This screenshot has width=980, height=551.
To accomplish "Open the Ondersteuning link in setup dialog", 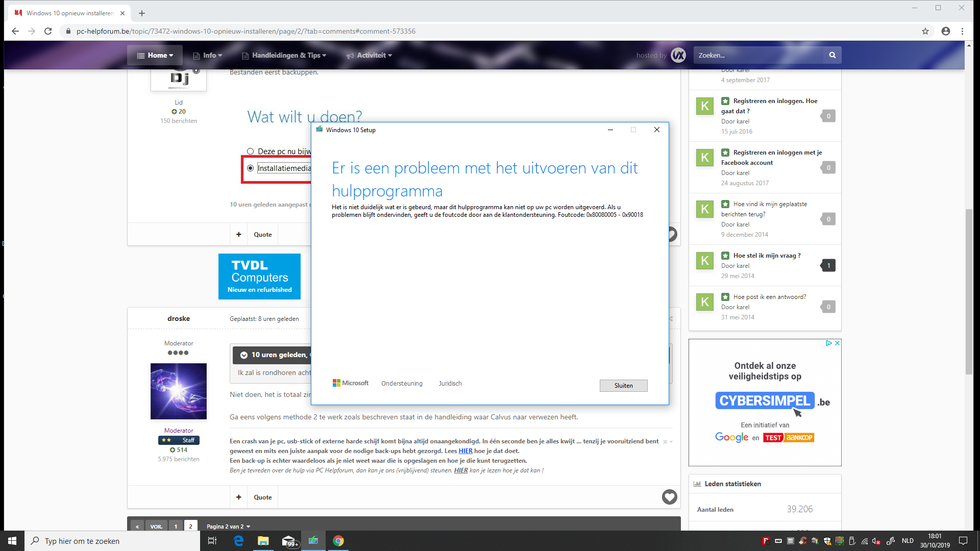I will click(402, 384).
